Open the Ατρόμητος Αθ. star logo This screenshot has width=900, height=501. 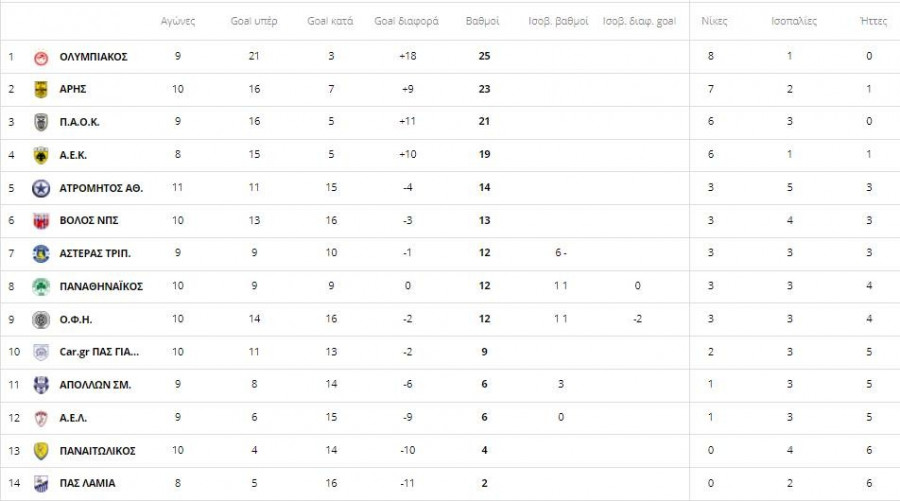tap(41, 188)
